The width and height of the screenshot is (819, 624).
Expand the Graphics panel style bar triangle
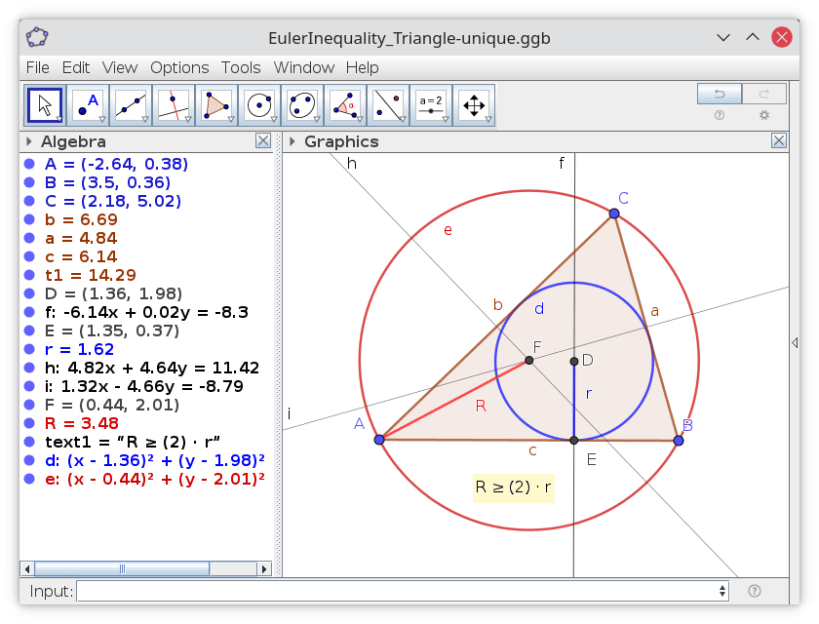point(292,141)
